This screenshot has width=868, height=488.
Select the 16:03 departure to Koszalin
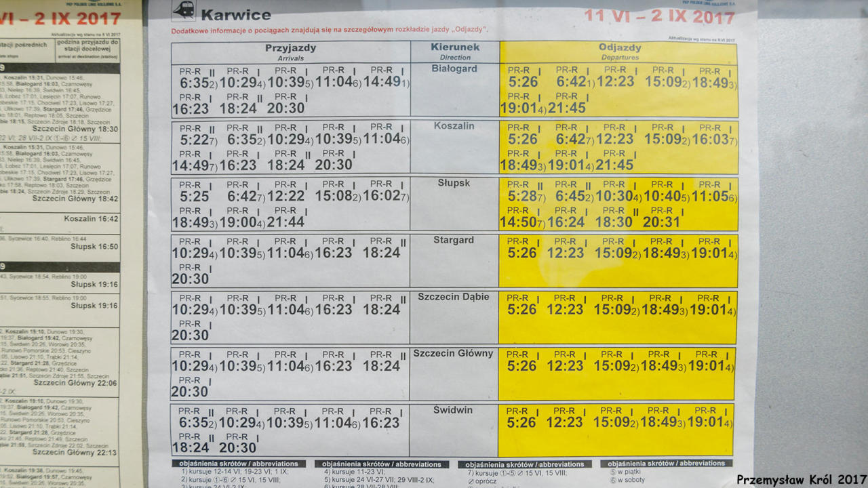coord(708,139)
